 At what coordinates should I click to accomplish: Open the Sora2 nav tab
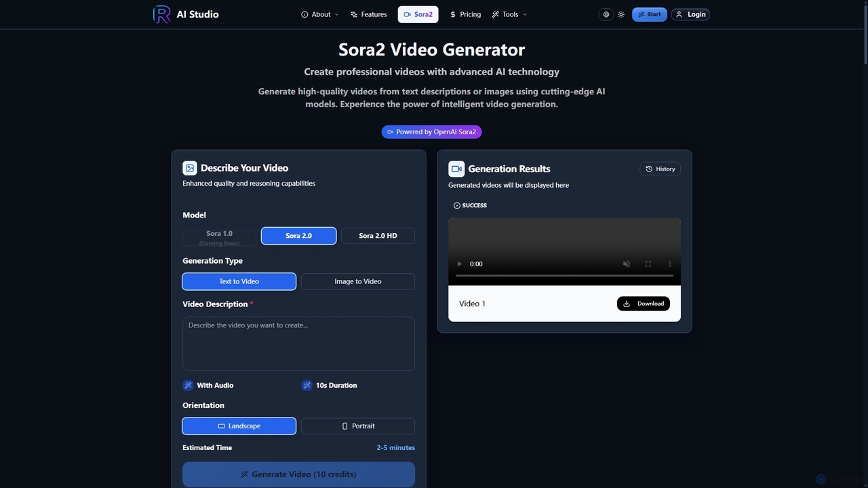coord(418,14)
